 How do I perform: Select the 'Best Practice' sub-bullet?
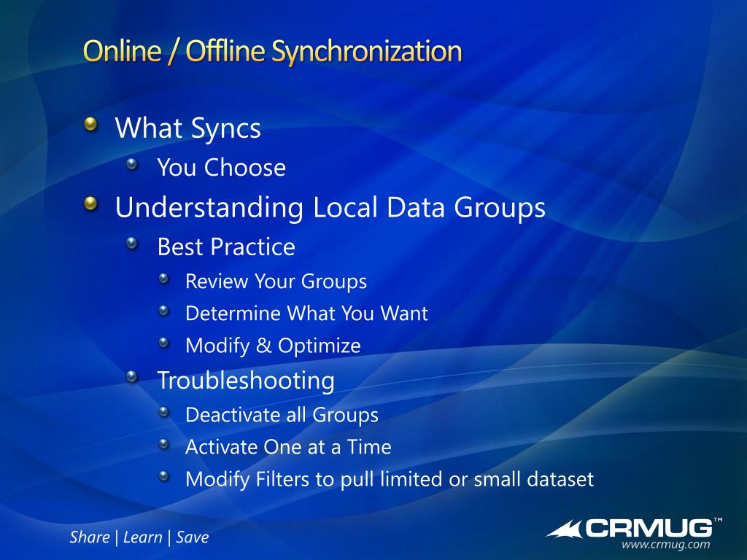(226, 246)
